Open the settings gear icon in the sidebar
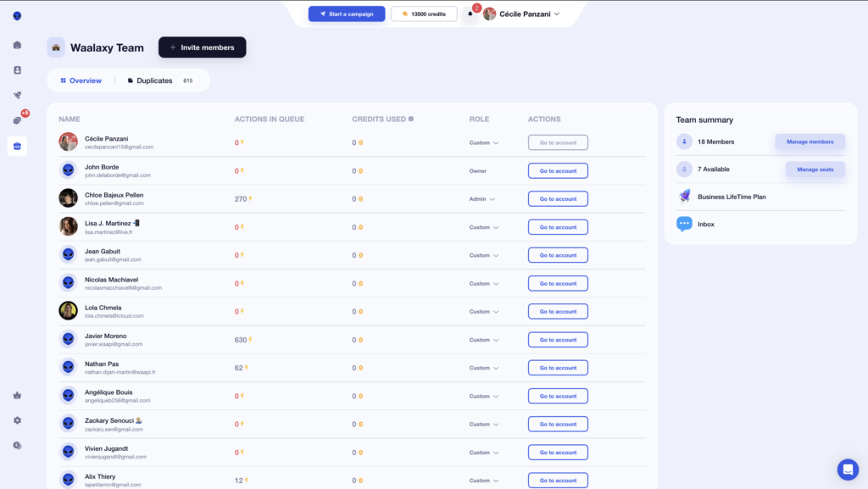Image resolution: width=868 pixels, height=489 pixels. click(x=17, y=419)
